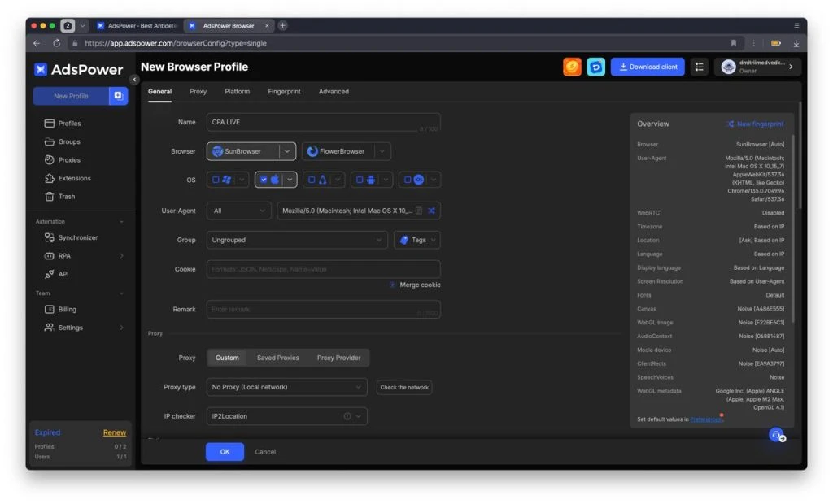
Task: Click the Synchronizer icon
Action: (50, 237)
